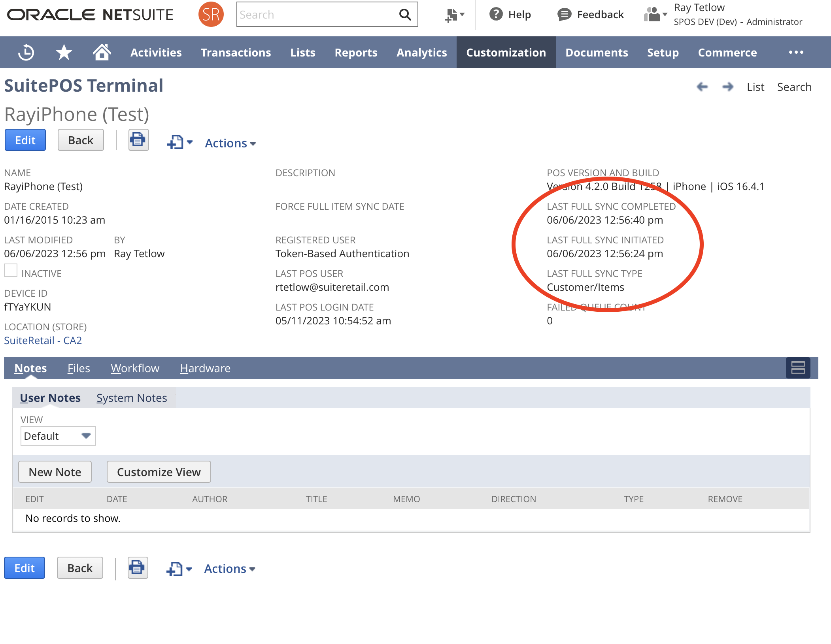
Task: Click the Token-Based Authentication value
Action: [x=342, y=254]
